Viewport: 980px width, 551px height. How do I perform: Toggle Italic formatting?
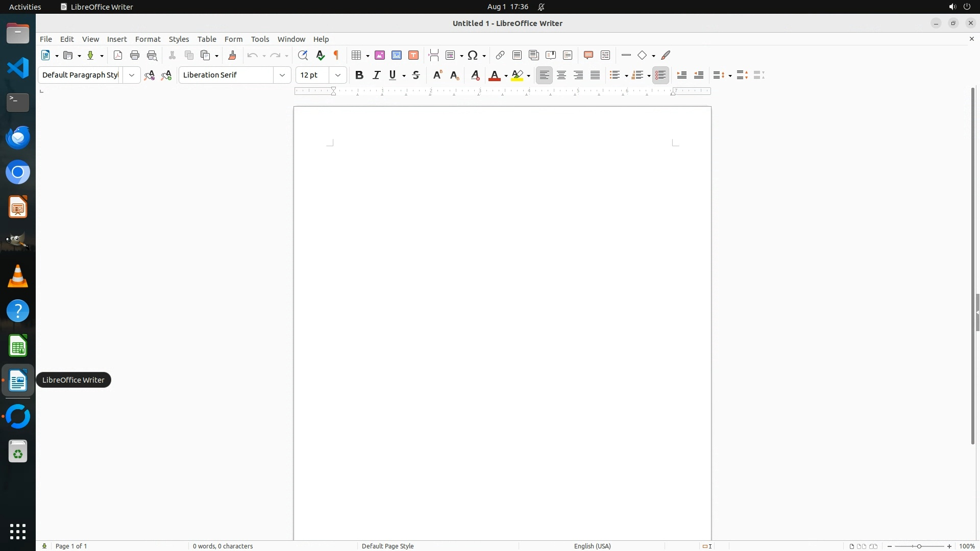[377, 76]
